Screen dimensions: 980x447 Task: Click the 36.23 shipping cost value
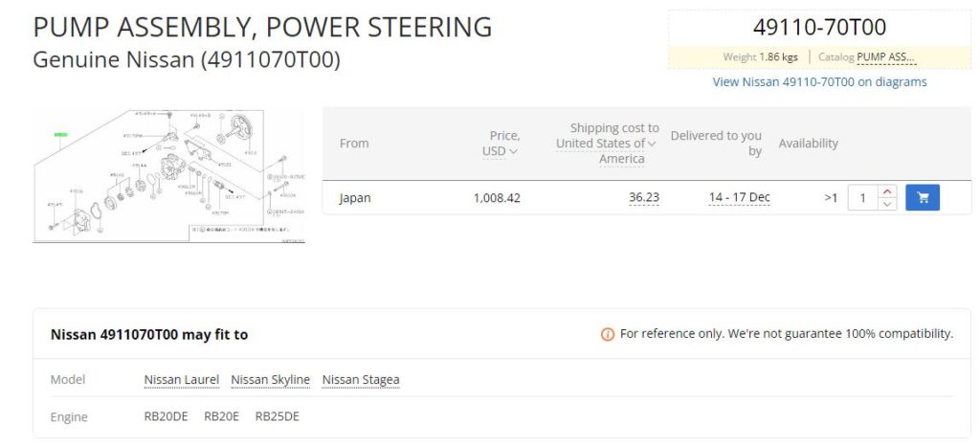coord(643,198)
